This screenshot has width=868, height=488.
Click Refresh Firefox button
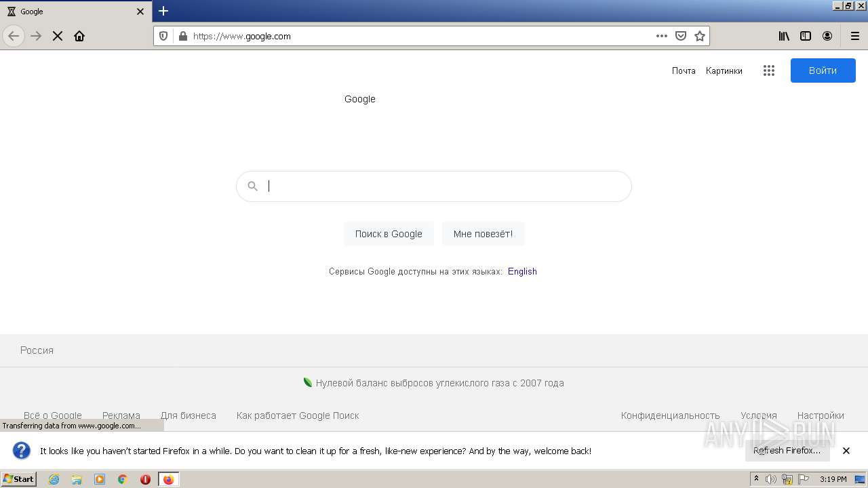click(787, 451)
